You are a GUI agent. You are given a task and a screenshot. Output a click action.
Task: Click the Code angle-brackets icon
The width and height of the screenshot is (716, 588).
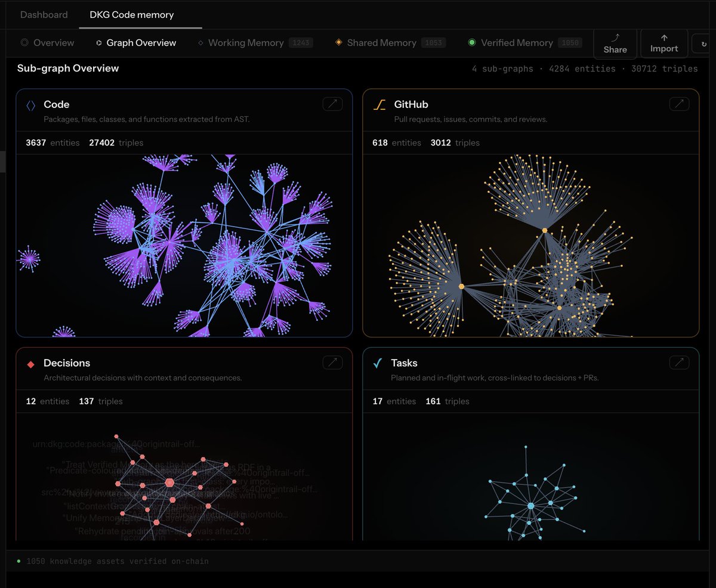click(x=31, y=105)
